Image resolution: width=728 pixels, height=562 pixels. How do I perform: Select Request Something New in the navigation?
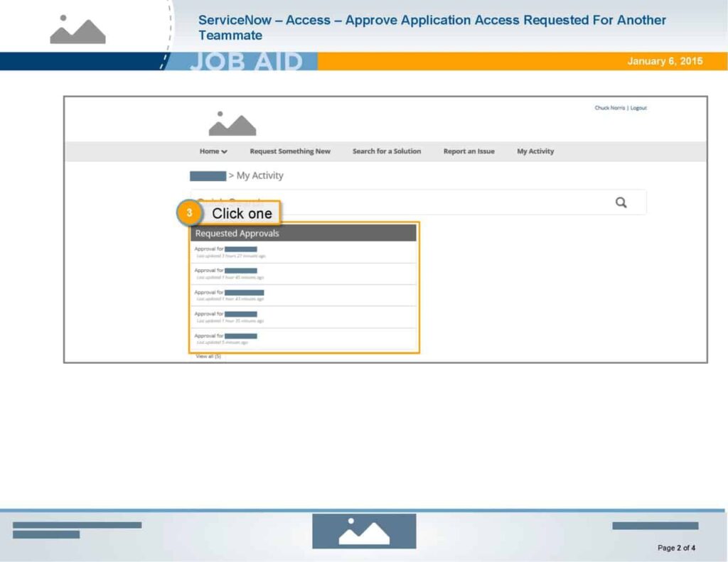click(290, 151)
